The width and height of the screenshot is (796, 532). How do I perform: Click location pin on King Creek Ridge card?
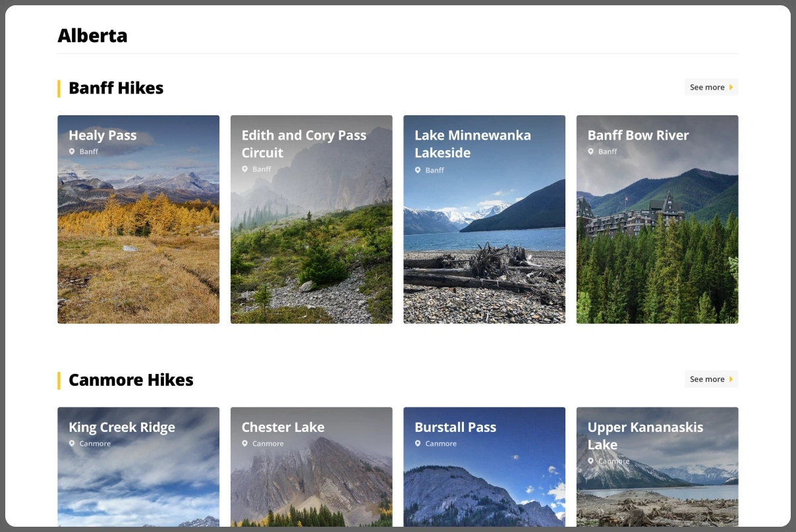click(72, 444)
